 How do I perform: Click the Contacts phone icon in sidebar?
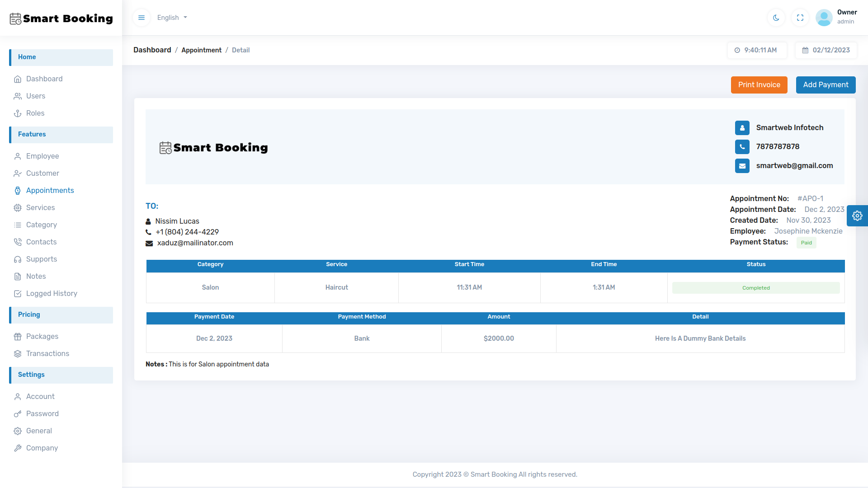(x=18, y=242)
